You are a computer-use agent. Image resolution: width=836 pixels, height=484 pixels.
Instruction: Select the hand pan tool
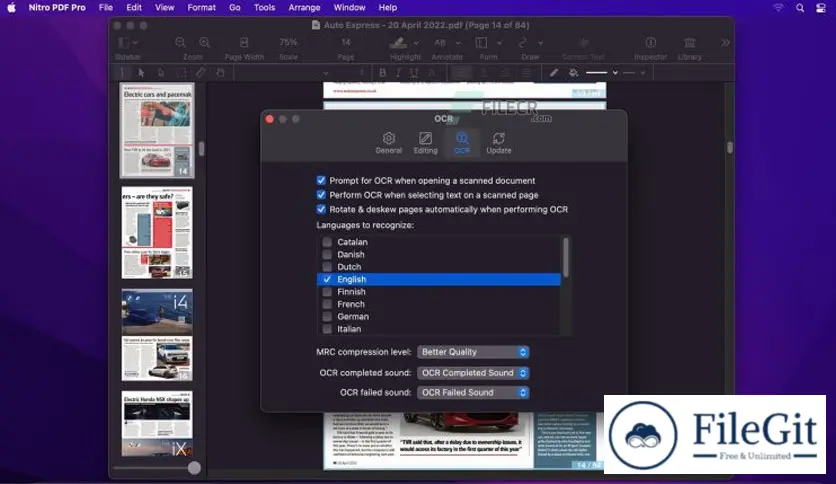[x=220, y=73]
